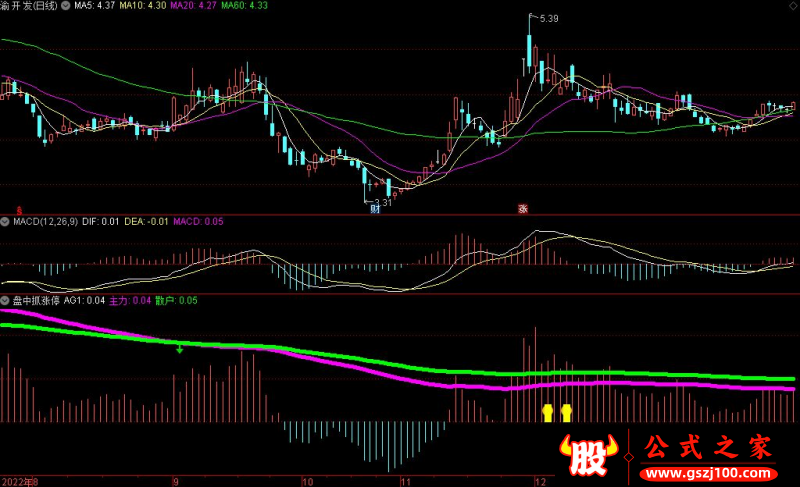Select the MA10: 4.30 label
The width and height of the screenshot is (800, 487).
tap(143, 6)
